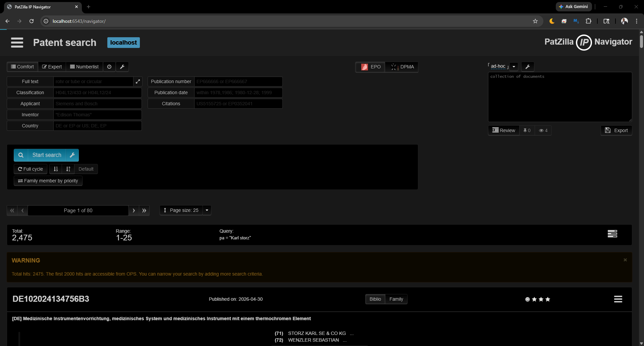644x346 pixels.
Task: Rate DE102024134756B3 two stars
Action: point(541,299)
